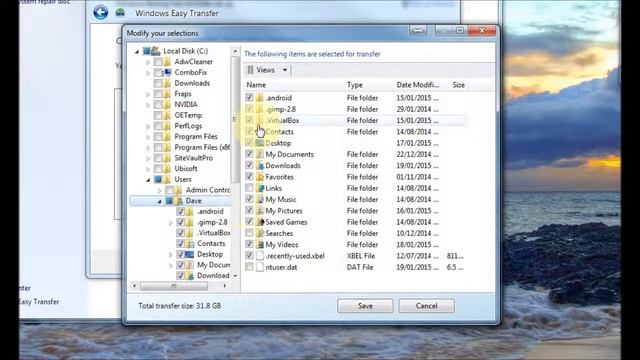
Task: Check the AdwCleaner checkbox in tree
Action: click(158, 62)
